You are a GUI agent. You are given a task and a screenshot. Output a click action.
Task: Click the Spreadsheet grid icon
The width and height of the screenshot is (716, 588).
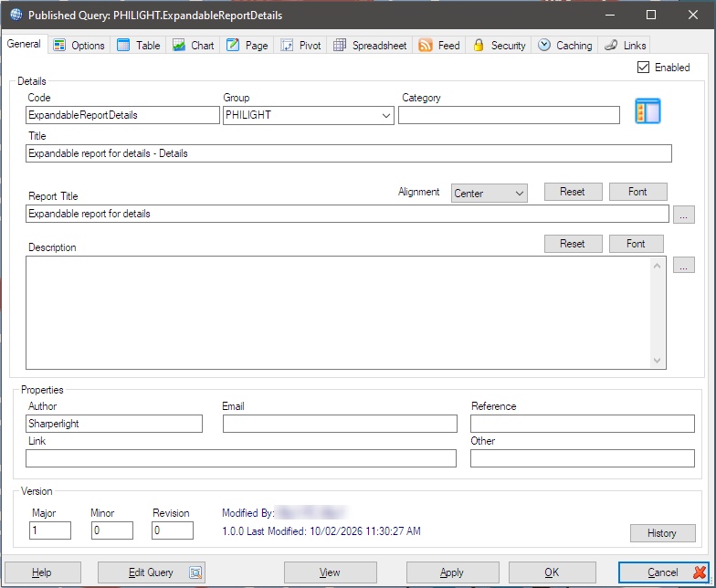click(340, 46)
